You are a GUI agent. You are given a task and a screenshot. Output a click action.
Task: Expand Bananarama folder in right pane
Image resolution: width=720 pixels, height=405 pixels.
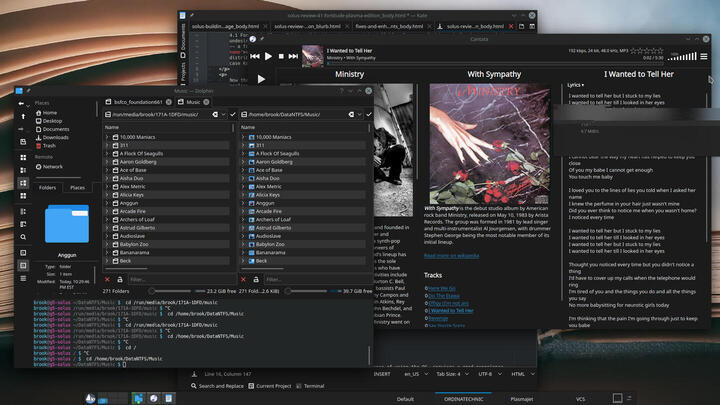[243, 253]
